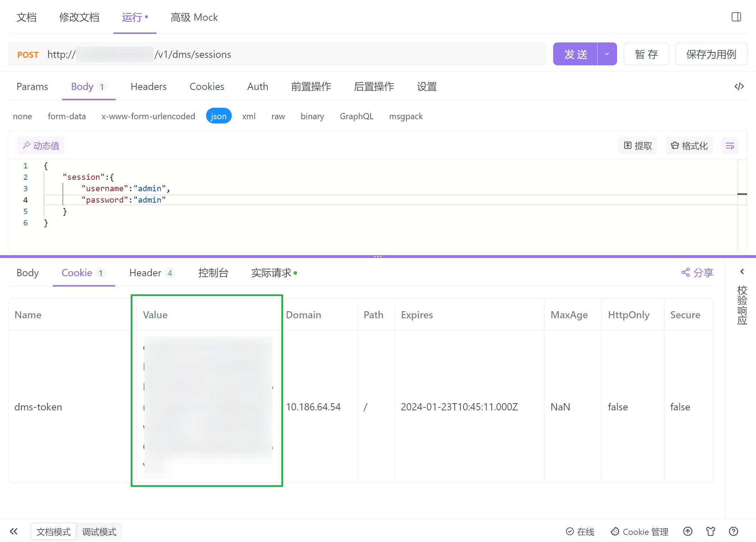
Task: Select the response Cookie tab
Action: (x=84, y=273)
